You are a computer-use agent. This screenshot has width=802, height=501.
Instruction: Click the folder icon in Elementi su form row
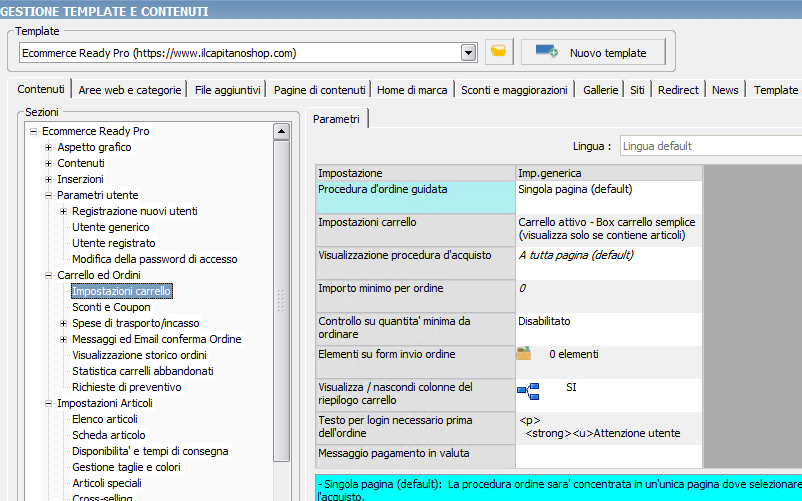[x=524, y=354]
